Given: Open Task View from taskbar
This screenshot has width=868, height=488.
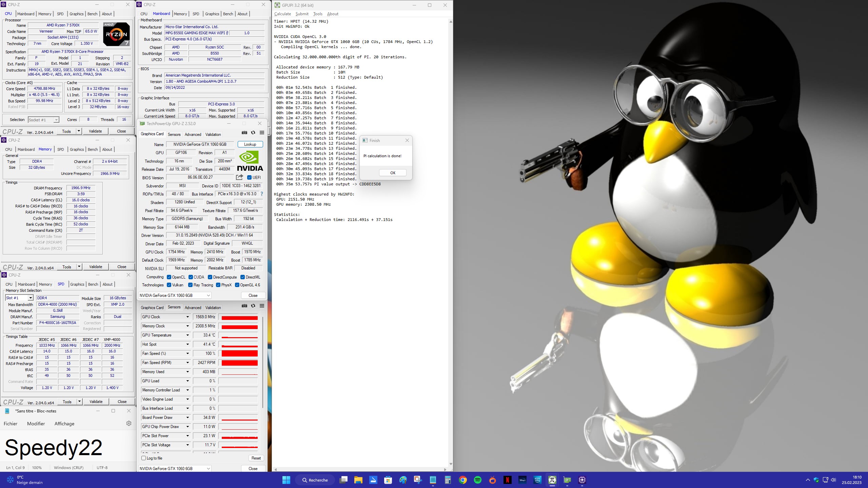Looking at the screenshot, I should pyautogui.click(x=343, y=480).
